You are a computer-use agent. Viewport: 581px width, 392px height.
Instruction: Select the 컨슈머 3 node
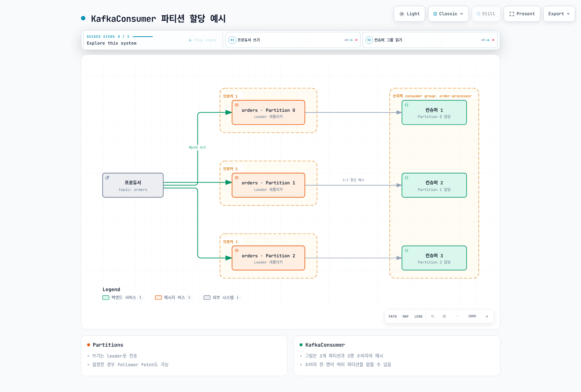coord(434,258)
